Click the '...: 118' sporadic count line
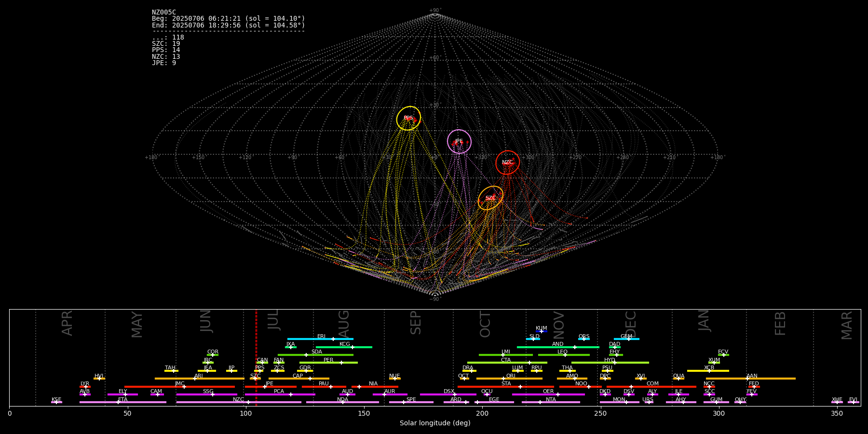 168,38
